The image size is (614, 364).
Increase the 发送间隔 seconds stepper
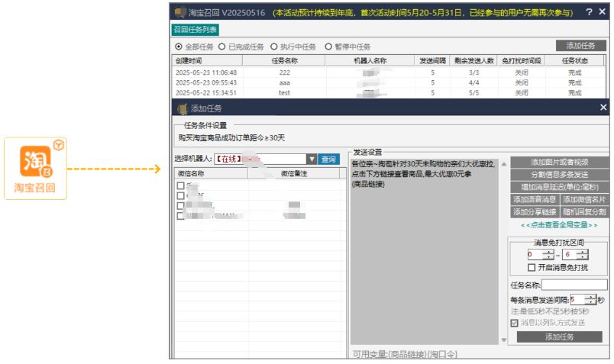[590, 298]
